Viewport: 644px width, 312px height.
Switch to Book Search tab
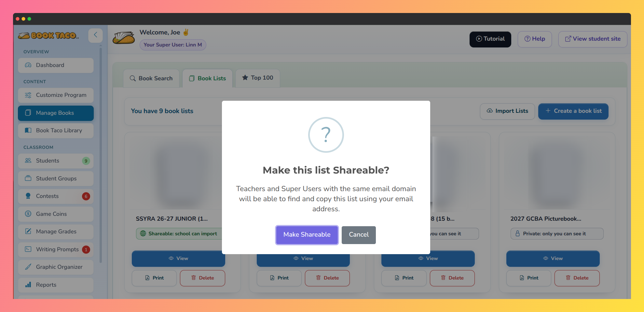151,78
